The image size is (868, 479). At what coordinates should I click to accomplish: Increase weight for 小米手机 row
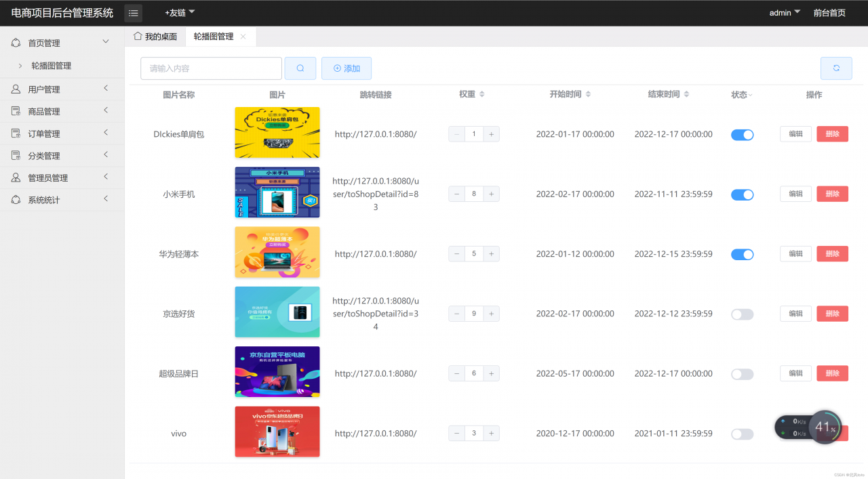click(x=491, y=194)
